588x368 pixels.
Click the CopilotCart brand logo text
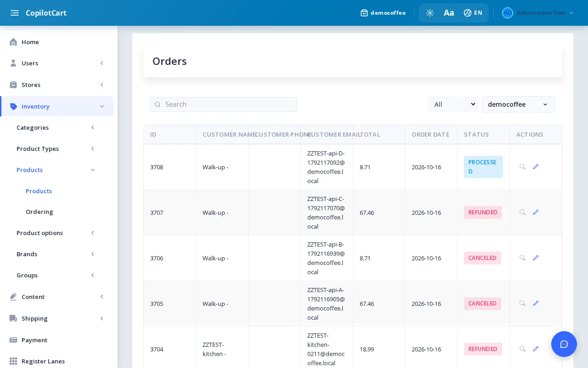46,13
